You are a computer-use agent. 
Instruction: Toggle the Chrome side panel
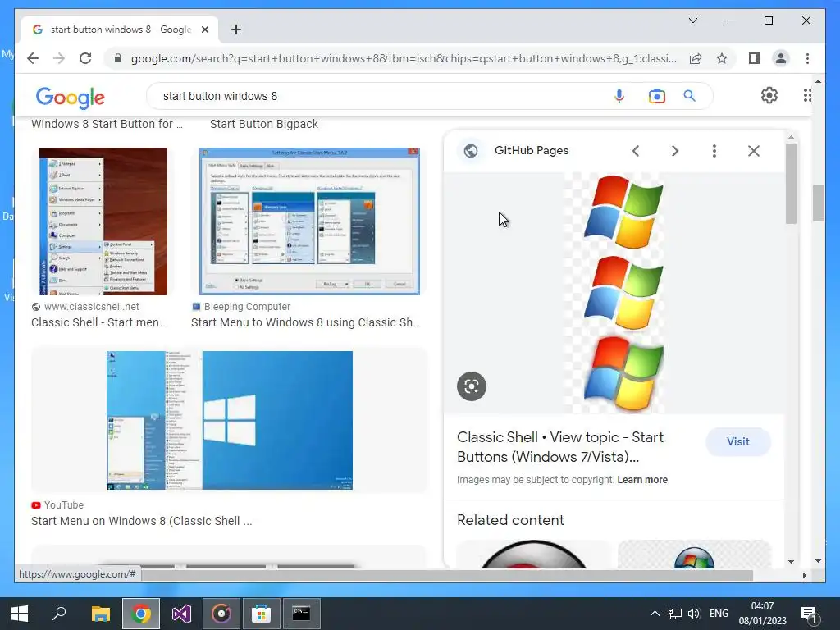[x=755, y=58]
